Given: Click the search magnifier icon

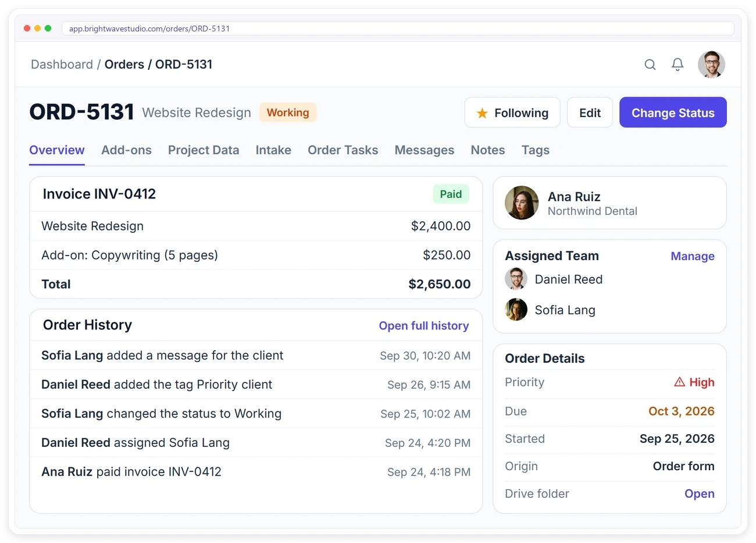Looking at the screenshot, I should (650, 65).
